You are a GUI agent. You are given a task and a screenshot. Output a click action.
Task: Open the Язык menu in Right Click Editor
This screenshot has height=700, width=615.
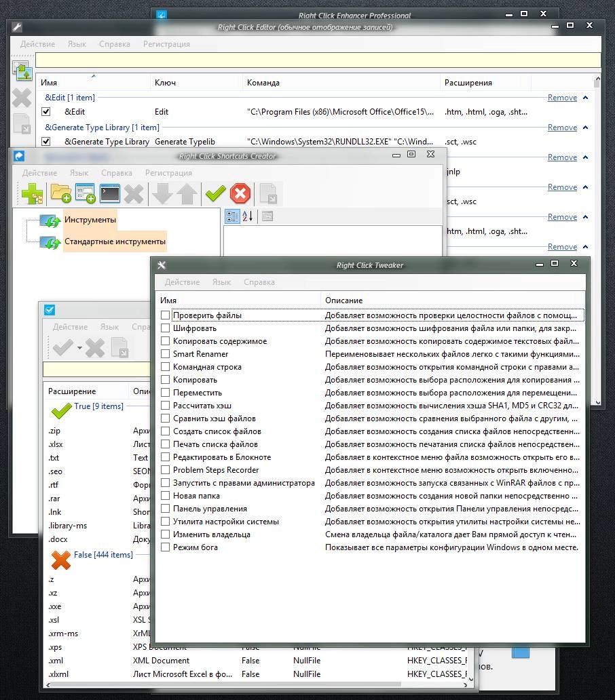[x=77, y=43]
